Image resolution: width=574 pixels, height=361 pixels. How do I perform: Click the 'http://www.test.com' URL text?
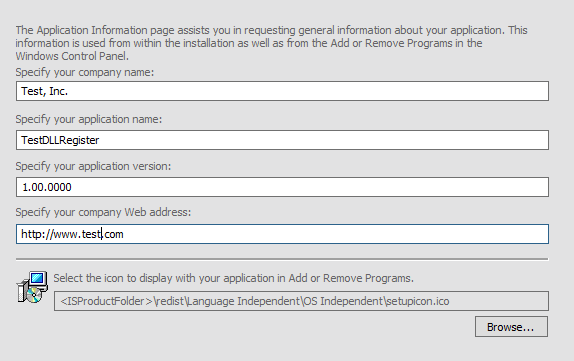(72, 234)
